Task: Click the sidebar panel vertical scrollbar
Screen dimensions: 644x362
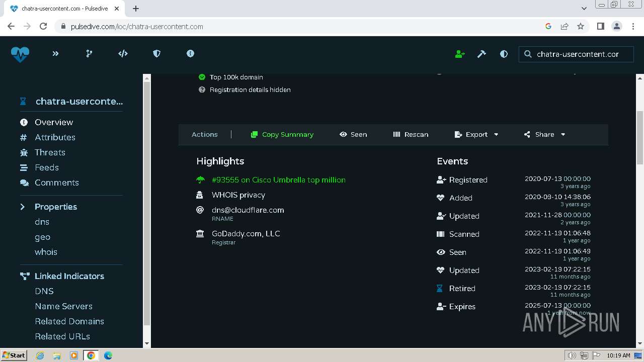Action: (x=147, y=204)
